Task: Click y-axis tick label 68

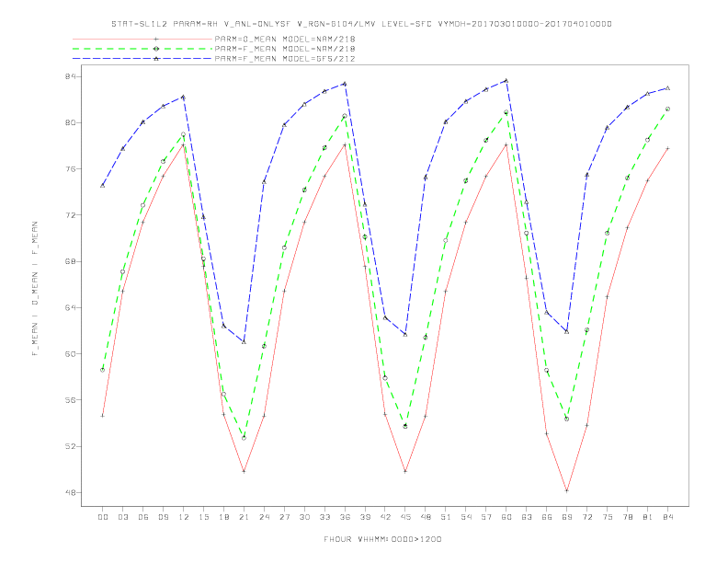Action: click(x=71, y=261)
